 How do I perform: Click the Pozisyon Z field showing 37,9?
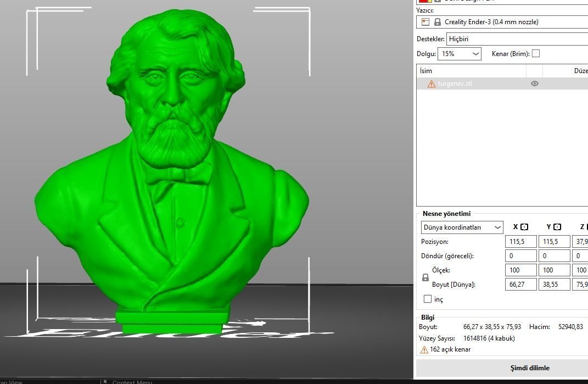(580, 241)
